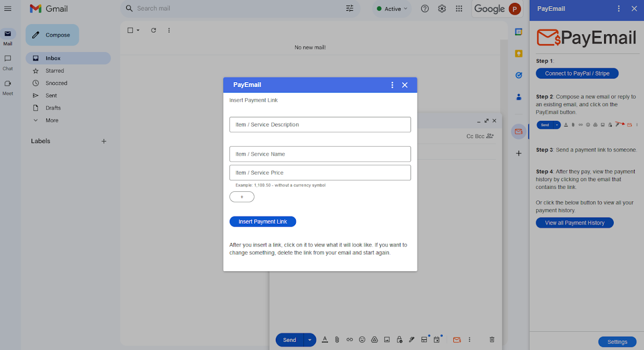Click Insert Payment Link button
Screen dimensions: 644x350
click(263, 222)
